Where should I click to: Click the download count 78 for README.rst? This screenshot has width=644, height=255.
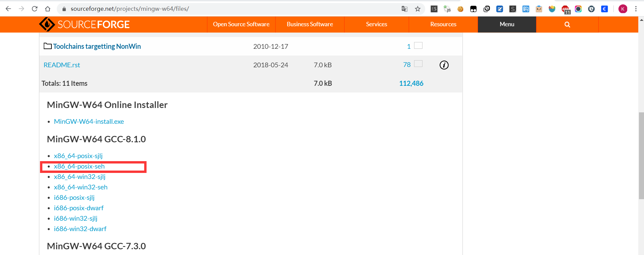tap(407, 65)
